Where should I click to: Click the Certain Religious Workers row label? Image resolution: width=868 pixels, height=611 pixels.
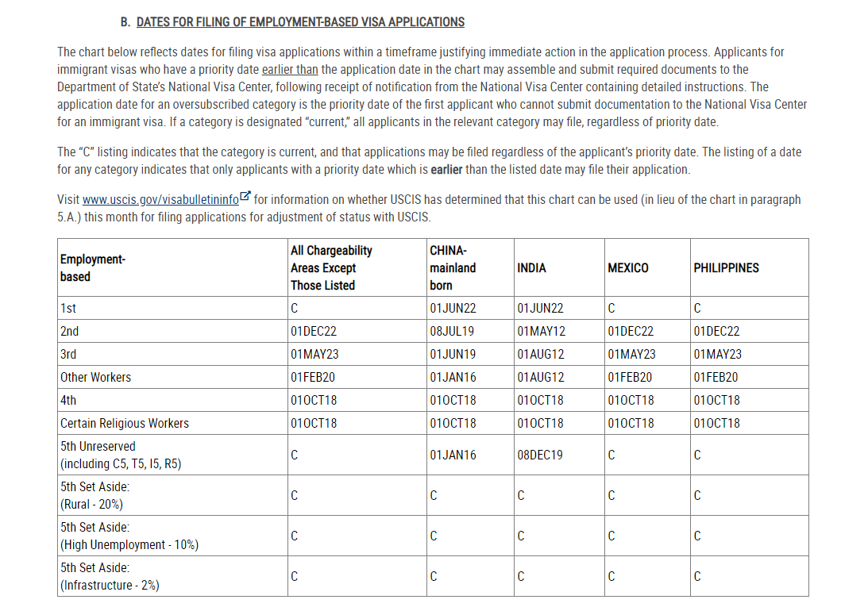(x=125, y=423)
